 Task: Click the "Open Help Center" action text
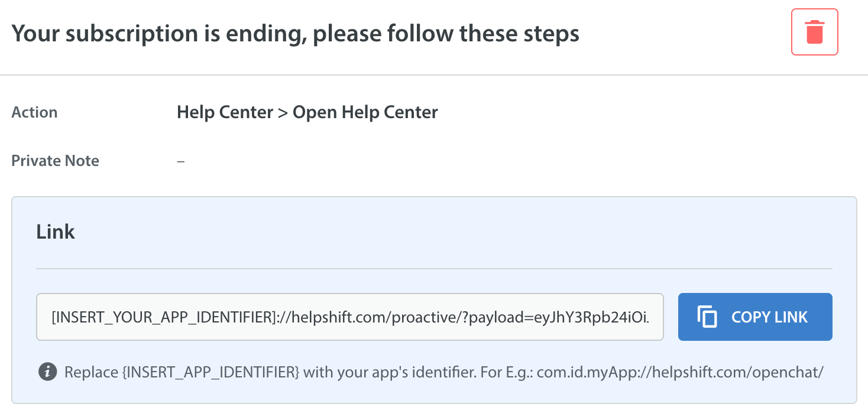[365, 112]
